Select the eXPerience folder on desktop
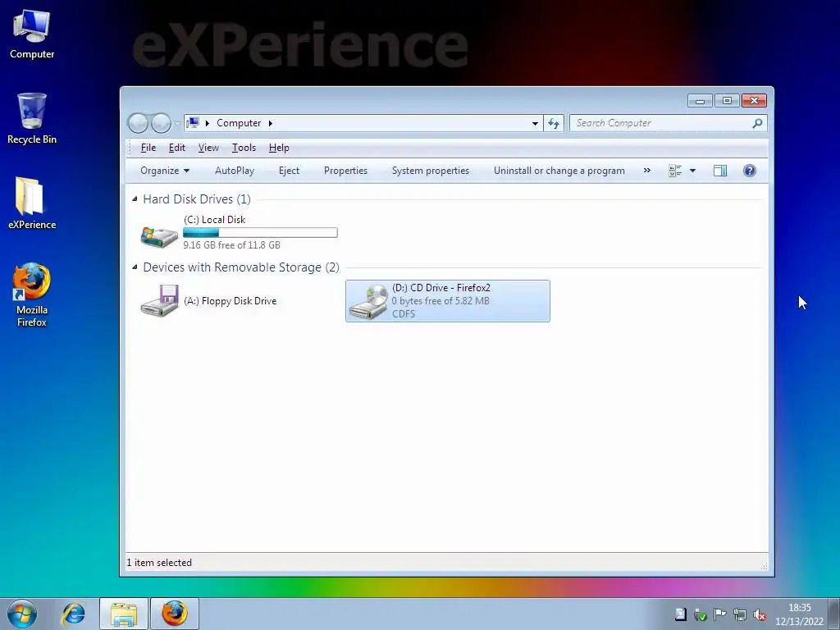Screen dimensions: 840x630 click(32, 203)
